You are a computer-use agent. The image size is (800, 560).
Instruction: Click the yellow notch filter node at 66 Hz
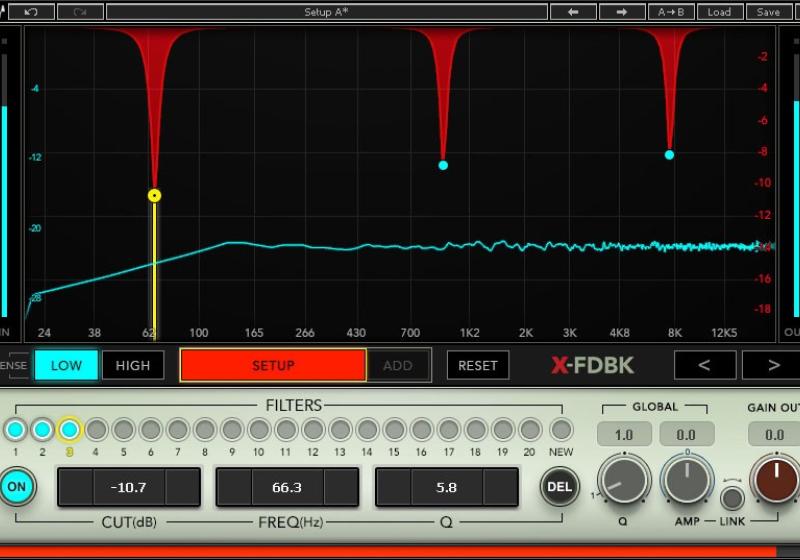[x=154, y=195]
